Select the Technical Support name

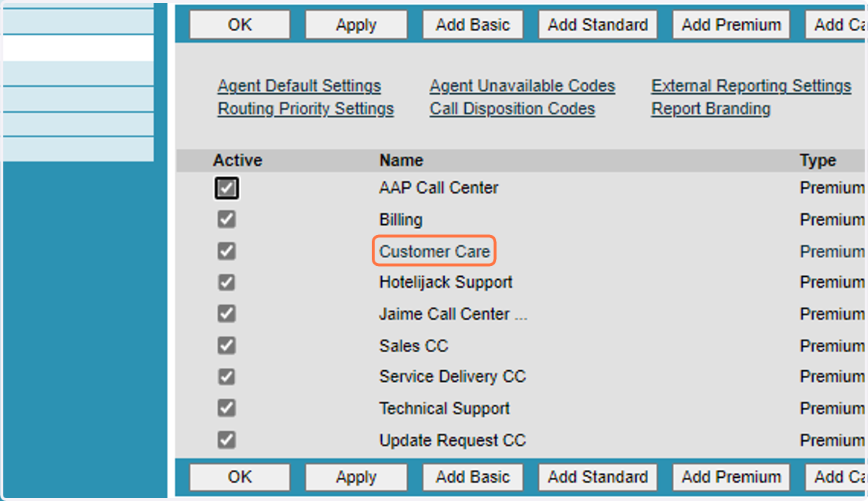444,408
